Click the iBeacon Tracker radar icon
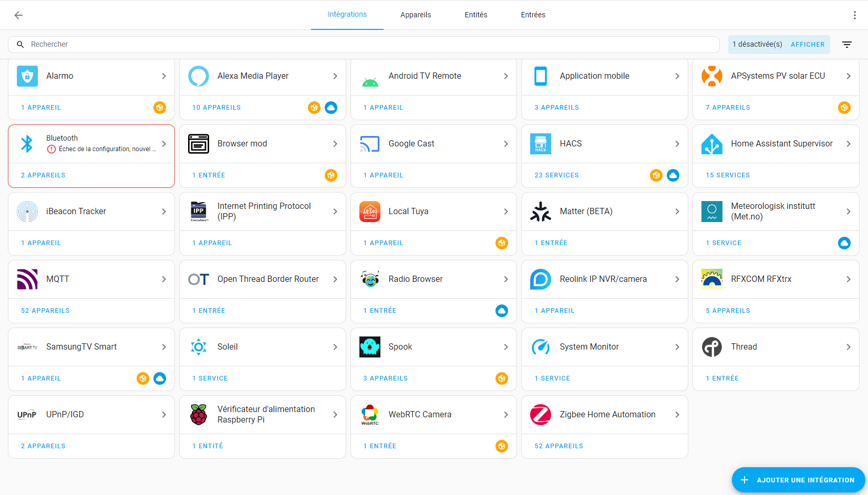This screenshot has width=868, height=495. pyautogui.click(x=27, y=212)
